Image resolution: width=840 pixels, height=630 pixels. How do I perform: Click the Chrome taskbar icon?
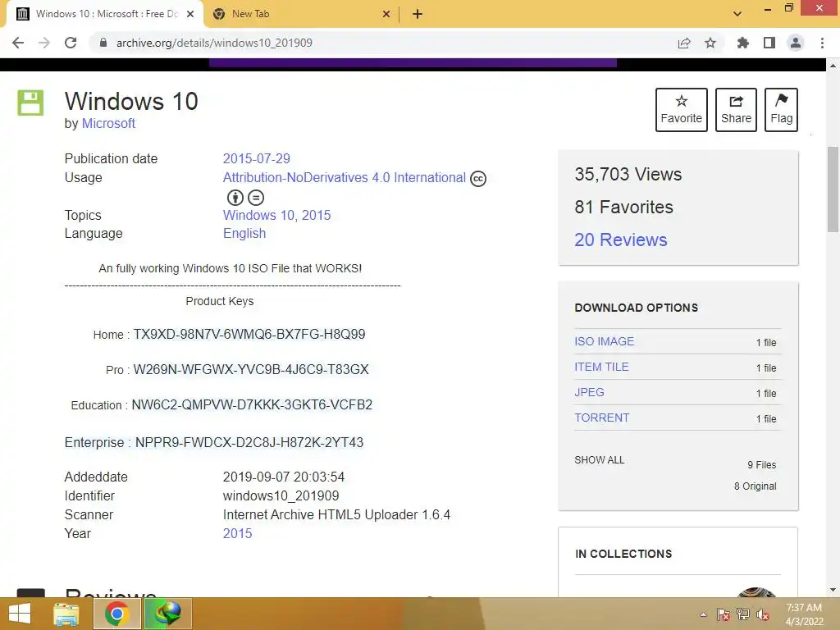[x=116, y=614]
